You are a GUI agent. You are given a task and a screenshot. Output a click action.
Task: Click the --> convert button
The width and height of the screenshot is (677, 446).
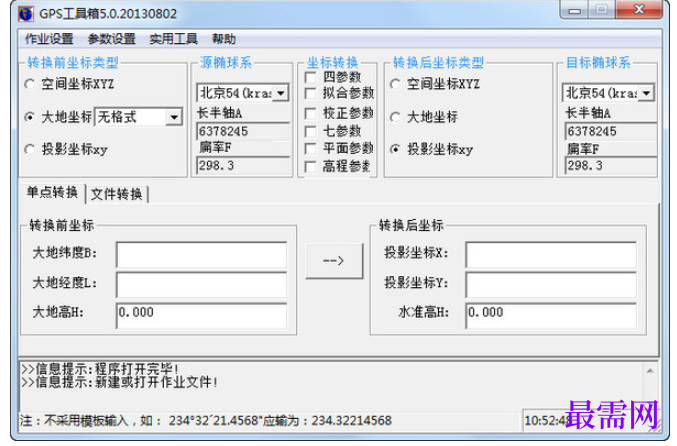[x=334, y=261]
